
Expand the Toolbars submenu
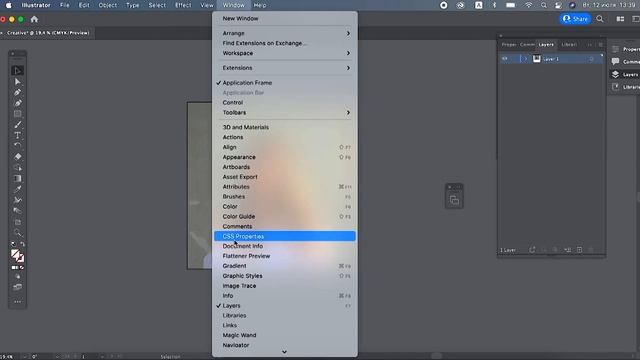tap(285, 112)
